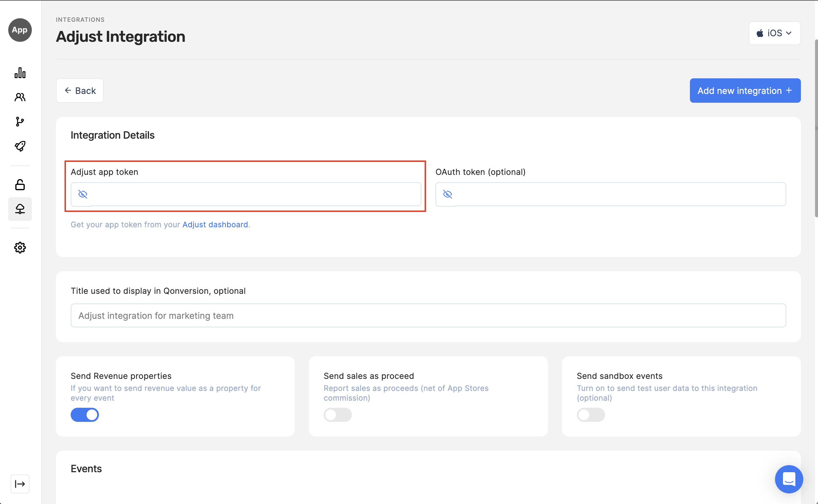Enable Send sales as proceed toggle

coord(337,415)
